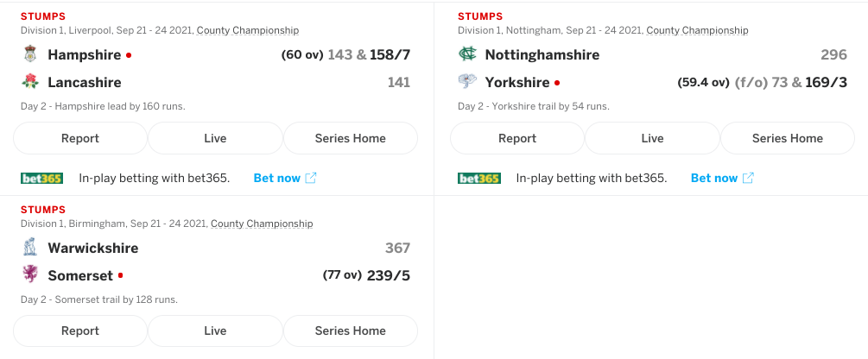
Task: Open Report for Hampshire vs Lancashire
Action: click(x=80, y=138)
